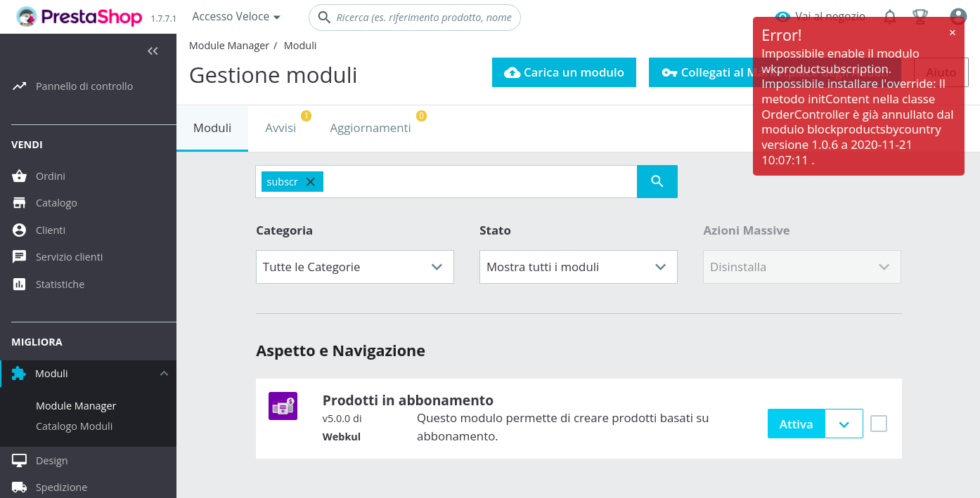Remove the 'subscr' search tag
Image resolution: width=980 pixels, height=498 pixels.
[x=310, y=182]
